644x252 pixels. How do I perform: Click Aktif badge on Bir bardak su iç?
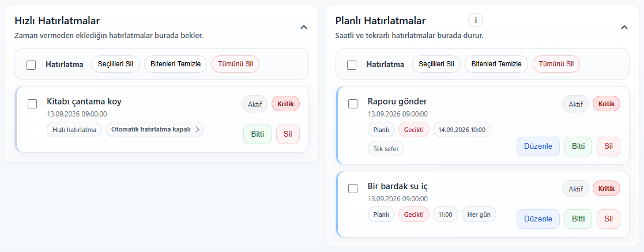(575, 189)
